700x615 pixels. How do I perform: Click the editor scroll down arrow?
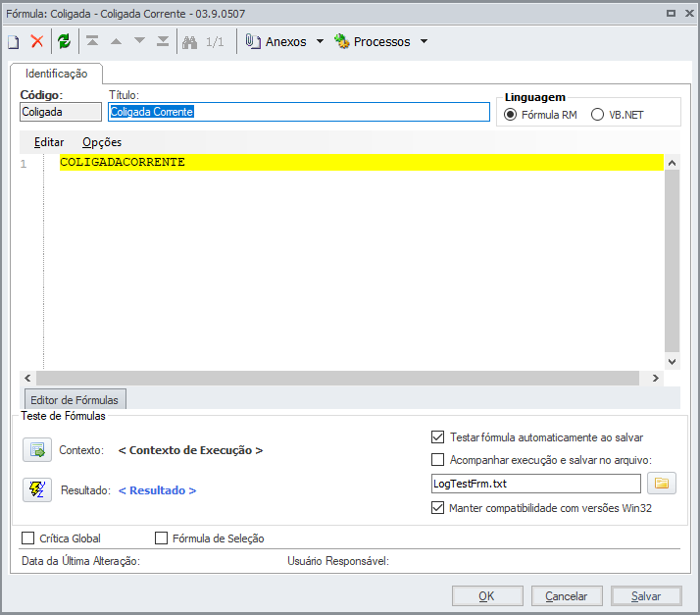coord(672,361)
